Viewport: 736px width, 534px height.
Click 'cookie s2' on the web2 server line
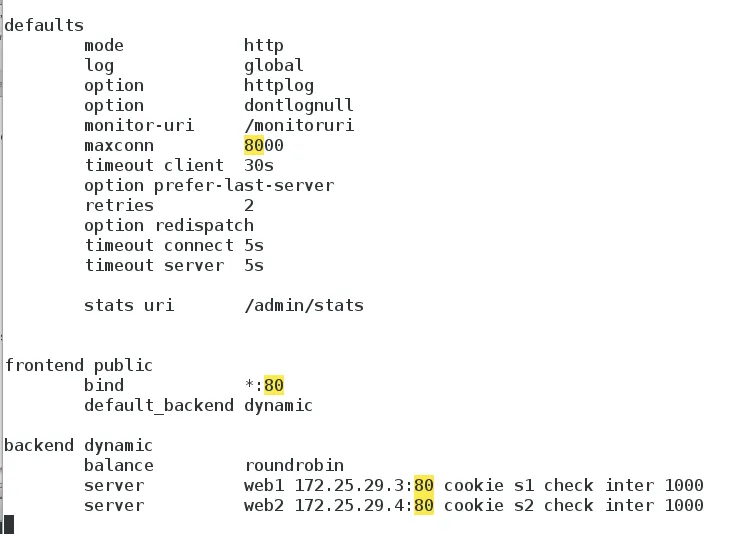[x=483, y=505]
